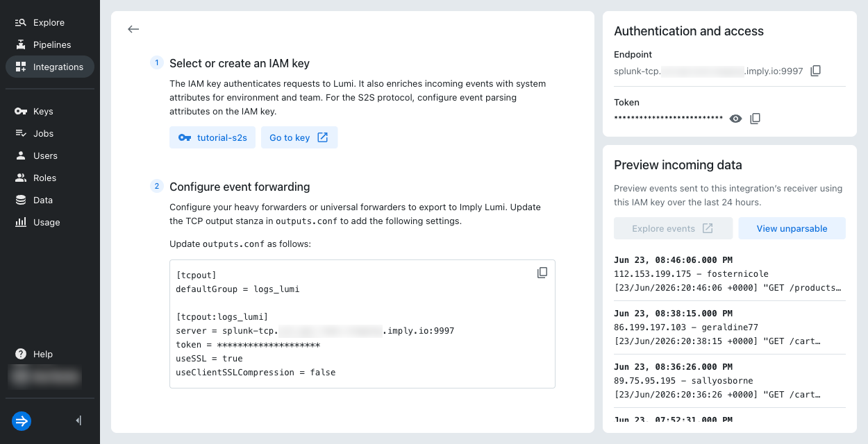The image size is (868, 444).
Task: Open the Explore section
Action: tap(50, 22)
